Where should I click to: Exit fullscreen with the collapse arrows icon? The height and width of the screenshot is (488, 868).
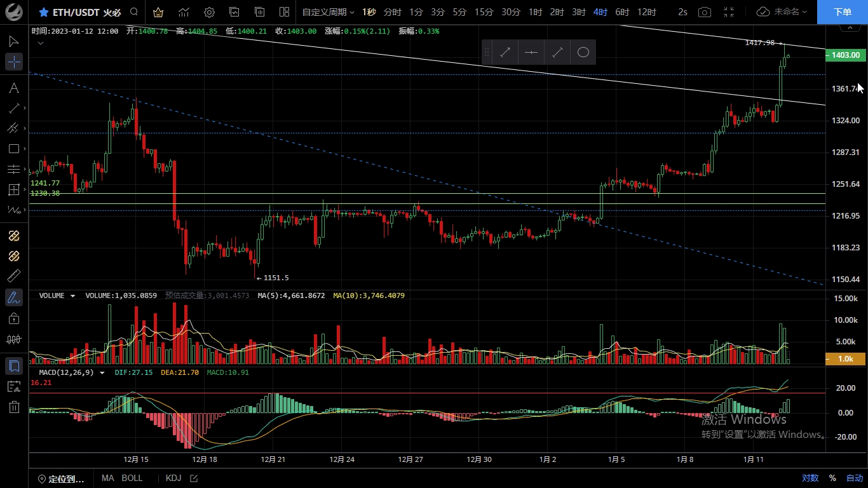click(729, 12)
